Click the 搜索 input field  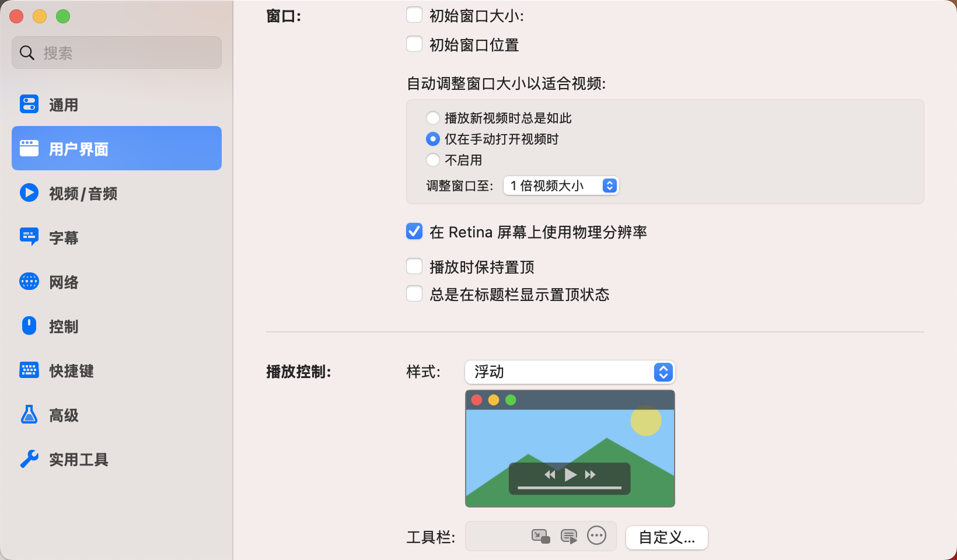click(x=116, y=52)
